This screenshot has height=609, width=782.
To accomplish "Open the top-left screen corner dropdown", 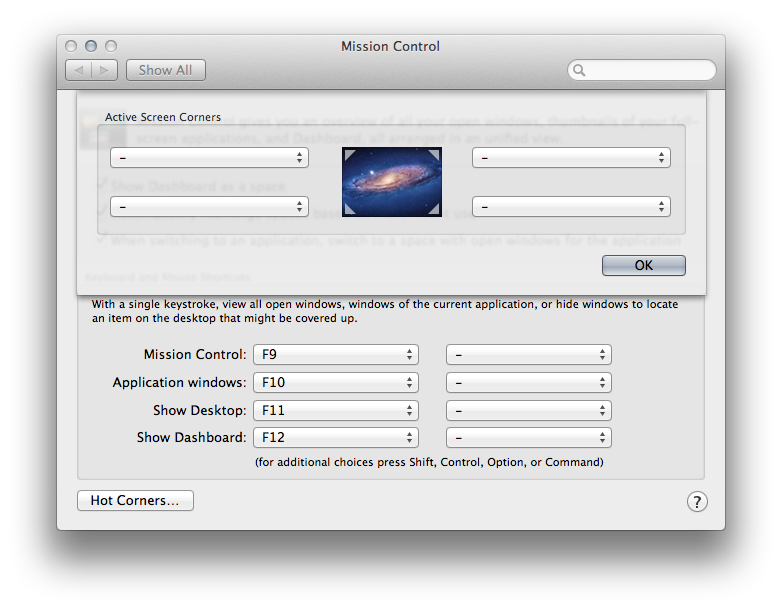I will point(209,158).
